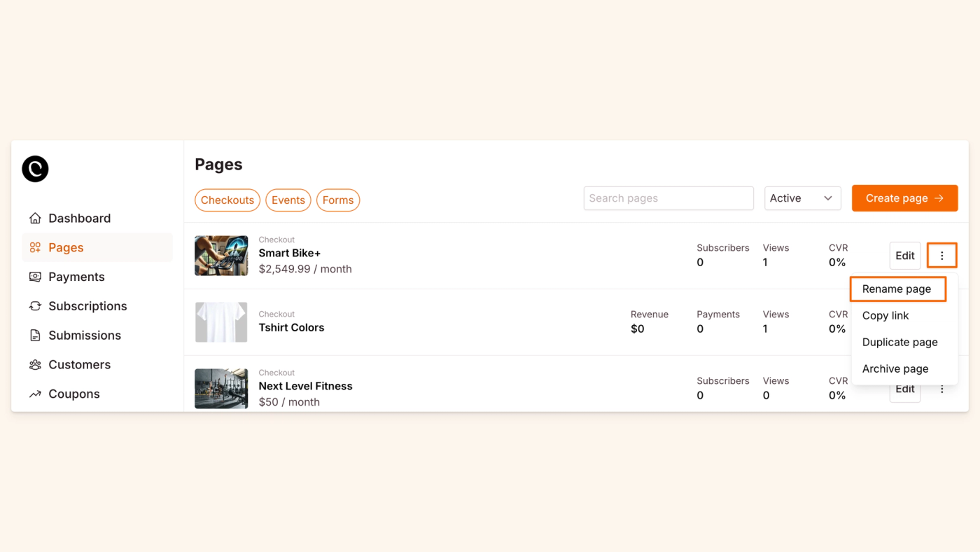
Task: Open the Customers section
Action: pyautogui.click(x=97, y=365)
